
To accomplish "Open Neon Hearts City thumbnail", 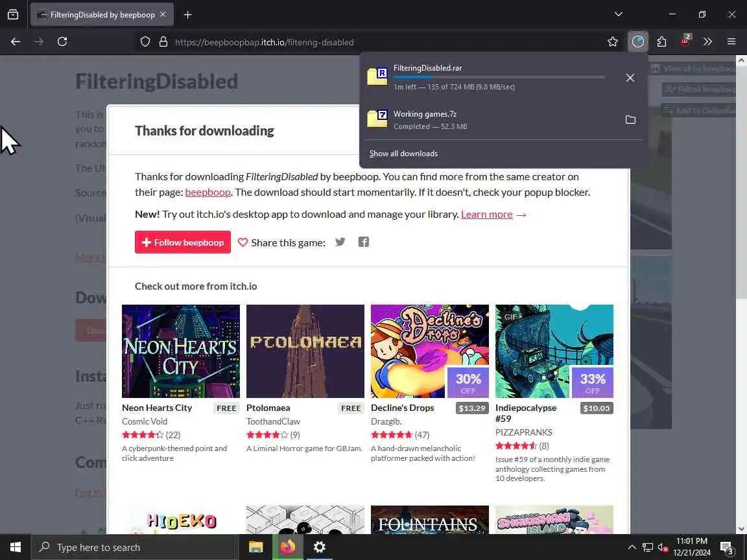I will [x=180, y=351].
